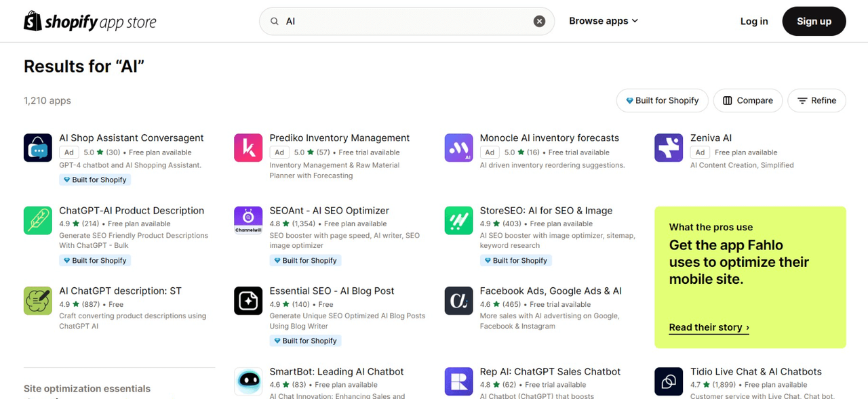Click the Sign up button
Viewport: 868px width, 399px height.
[814, 21]
